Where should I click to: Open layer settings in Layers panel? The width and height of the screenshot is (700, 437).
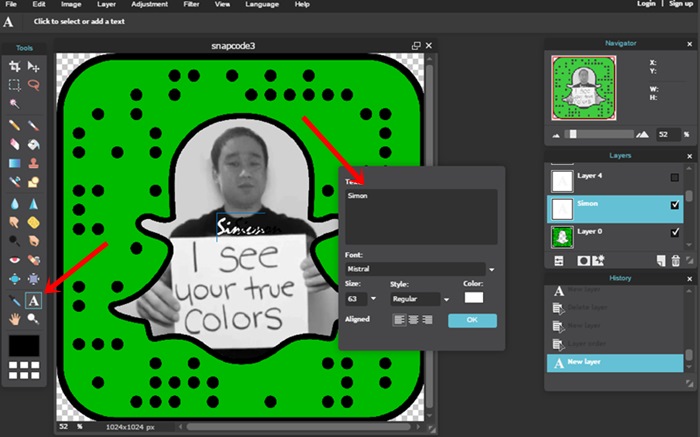(x=559, y=261)
